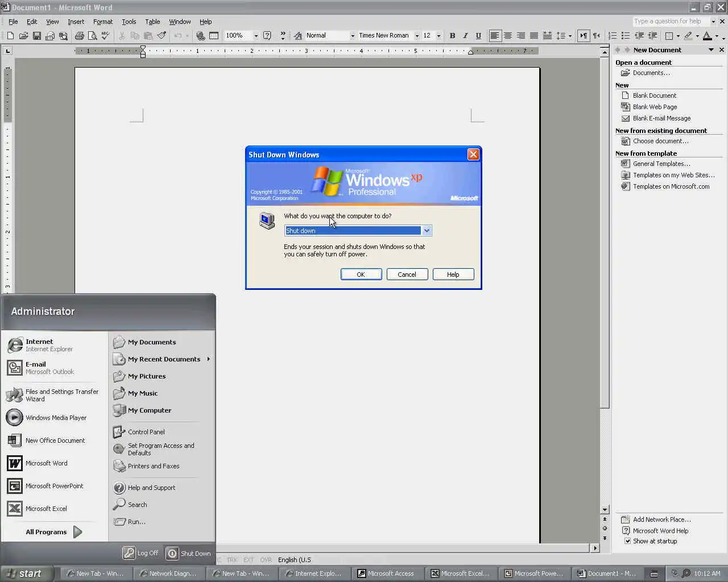Image resolution: width=728 pixels, height=582 pixels.
Task: Launch Windows Media Player from Start menu
Action: [56, 418]
